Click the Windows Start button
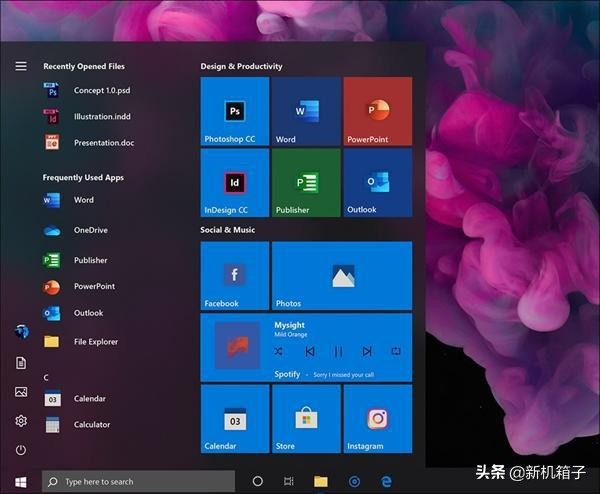 (x=21, y=482)
